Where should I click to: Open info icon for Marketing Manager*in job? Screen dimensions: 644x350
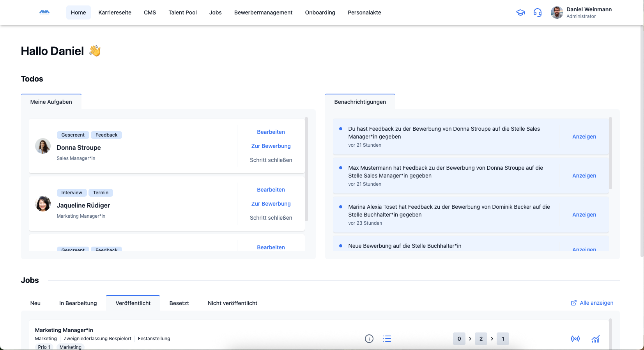[369, 339]
